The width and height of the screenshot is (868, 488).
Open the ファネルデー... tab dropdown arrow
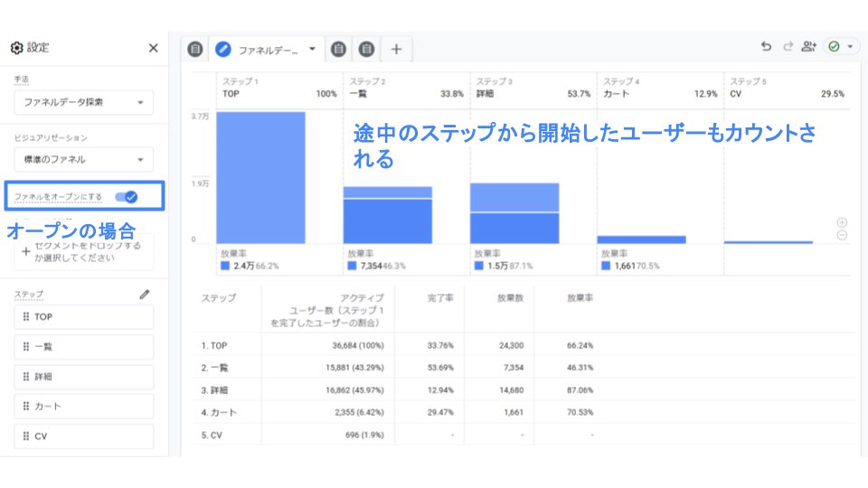(312, 49)
